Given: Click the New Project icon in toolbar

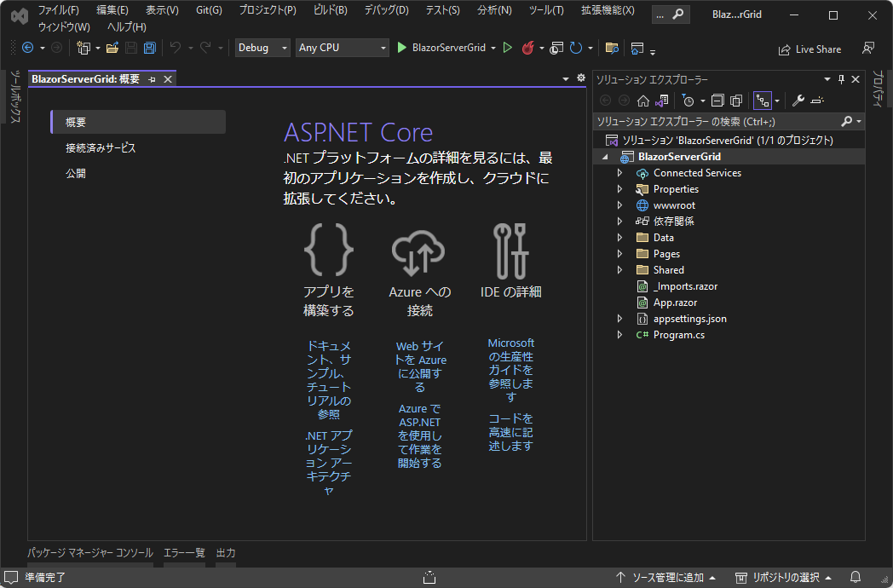Looking at the screenshot, I should [x=84, y=48].
